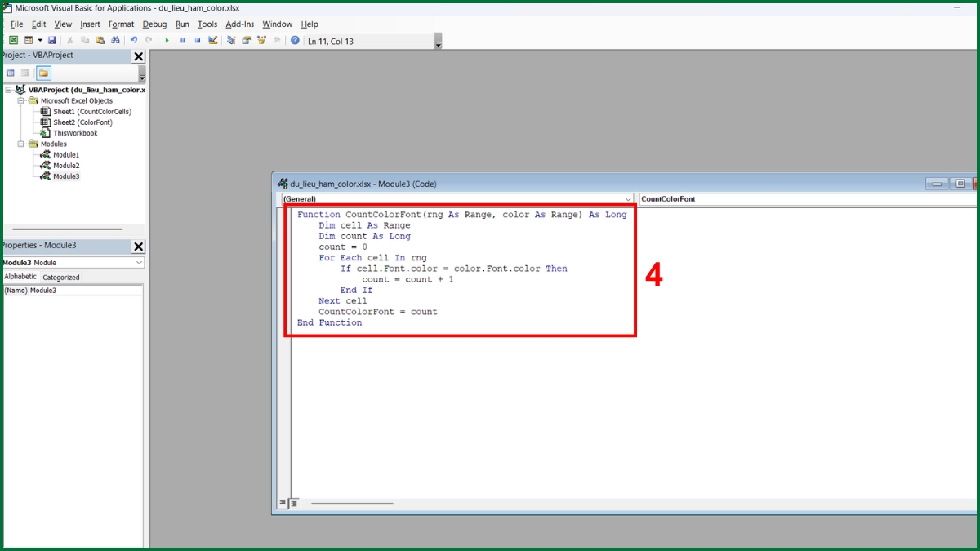
Task: Click View Code icon in Project pane
Action: tap(11, 73)
